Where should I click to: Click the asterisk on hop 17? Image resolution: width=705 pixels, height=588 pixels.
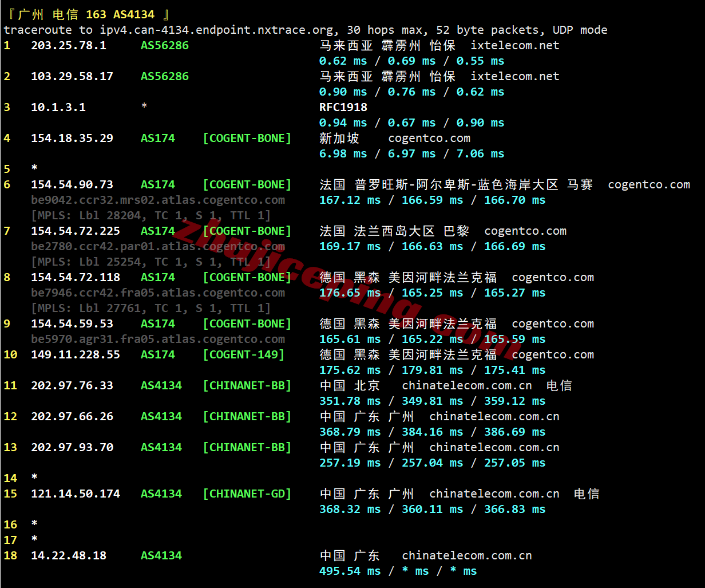[x=34, y=540]
